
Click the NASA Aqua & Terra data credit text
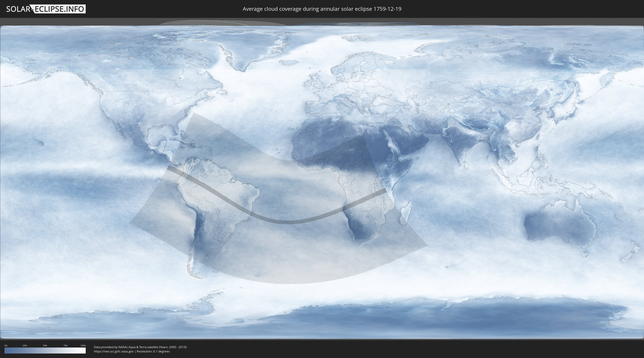(140, 347)
